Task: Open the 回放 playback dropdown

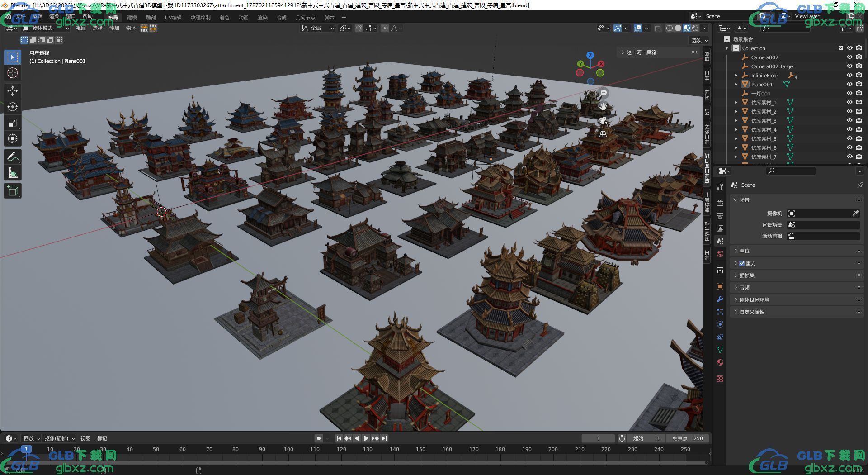Action: pyautogui.click(x=32, y=438)
